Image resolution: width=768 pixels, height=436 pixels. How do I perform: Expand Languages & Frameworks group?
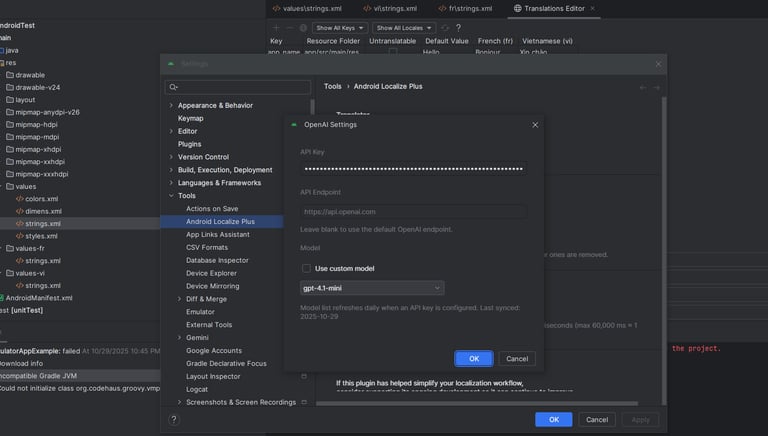(x=171, y=183)
